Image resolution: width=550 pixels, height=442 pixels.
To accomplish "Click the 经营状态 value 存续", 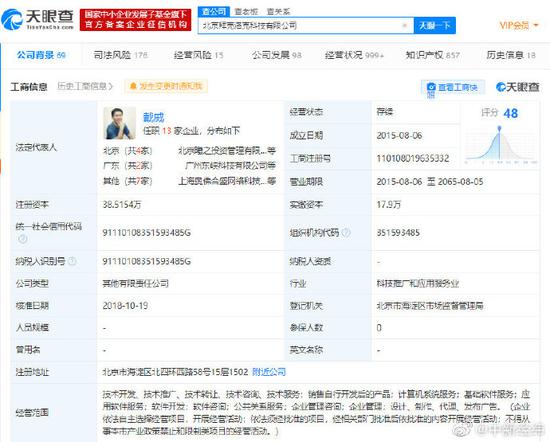I will [x=385, y=112].
